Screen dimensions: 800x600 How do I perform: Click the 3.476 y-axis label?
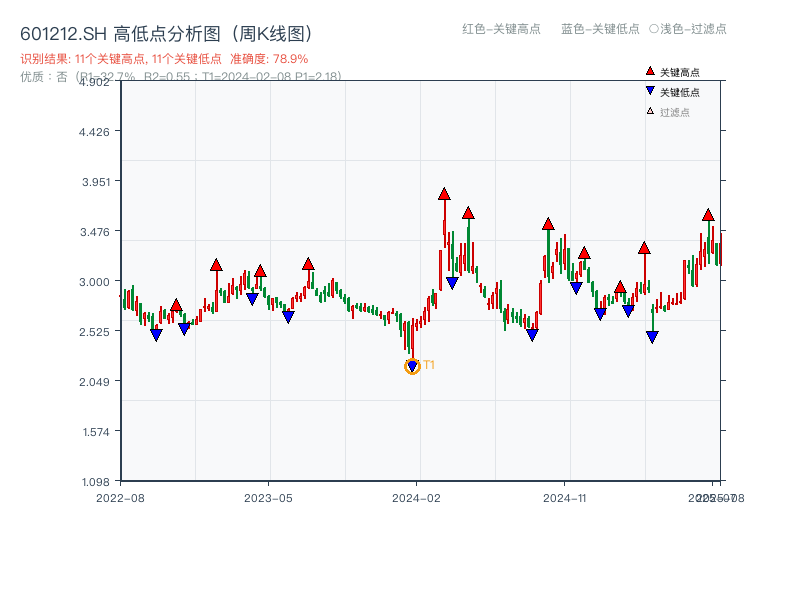pos(95,232)
